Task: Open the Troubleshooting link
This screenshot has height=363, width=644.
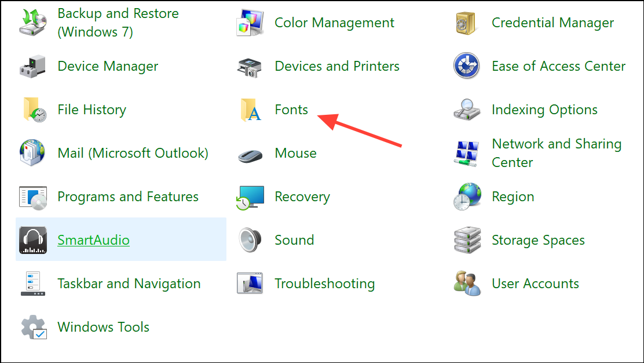Action: click(x=324, y=284)
